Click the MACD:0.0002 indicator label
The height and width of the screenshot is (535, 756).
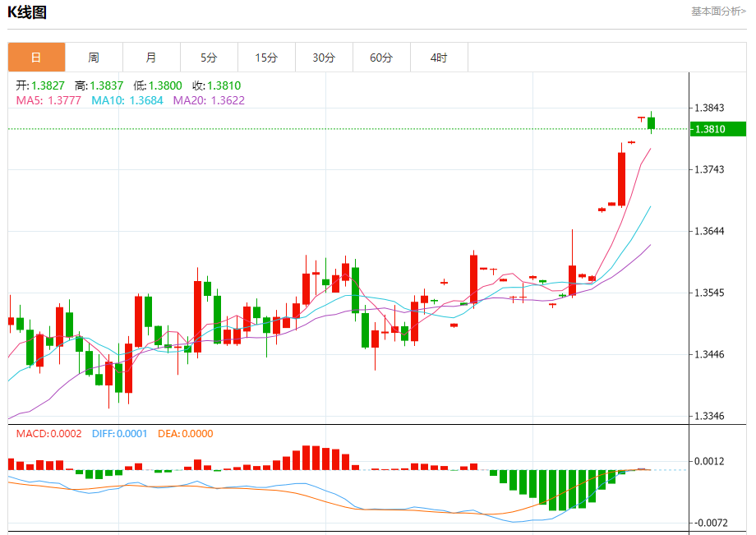tap(48, 434)
